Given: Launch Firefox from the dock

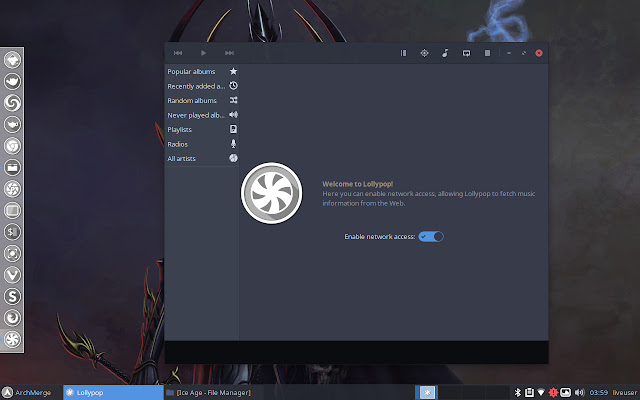Looking at the screenshot, I should tap(12, 318).
